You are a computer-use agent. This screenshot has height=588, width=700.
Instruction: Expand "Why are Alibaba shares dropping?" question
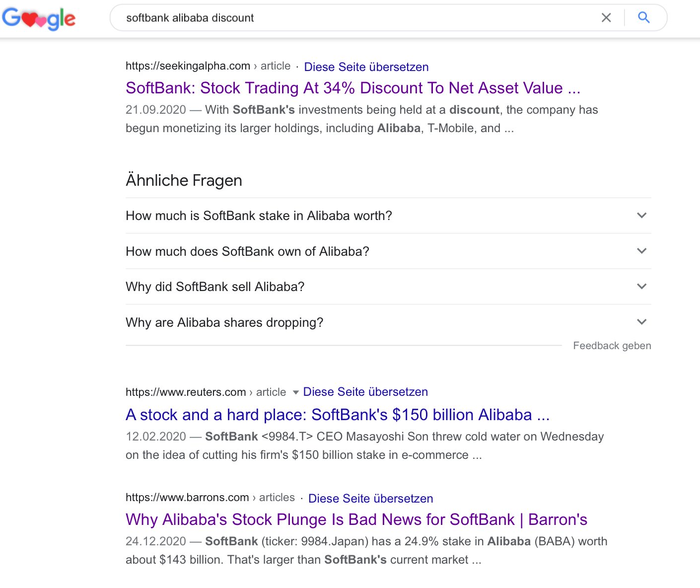(x=641, y=322)
